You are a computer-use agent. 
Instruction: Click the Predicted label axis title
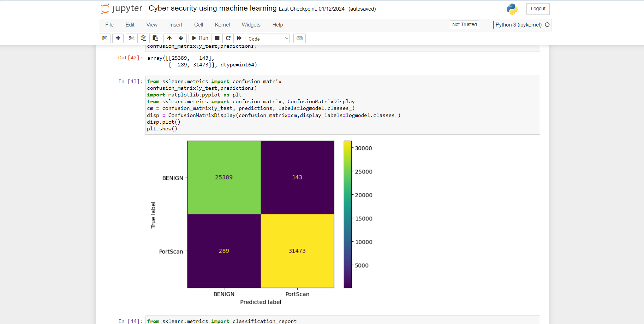coord(261,302)
